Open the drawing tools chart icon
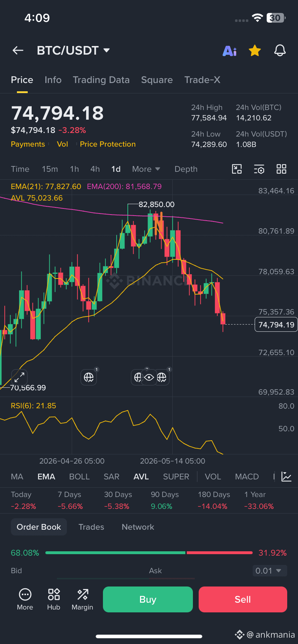The image size is (298, 644). tap(237, 169)
